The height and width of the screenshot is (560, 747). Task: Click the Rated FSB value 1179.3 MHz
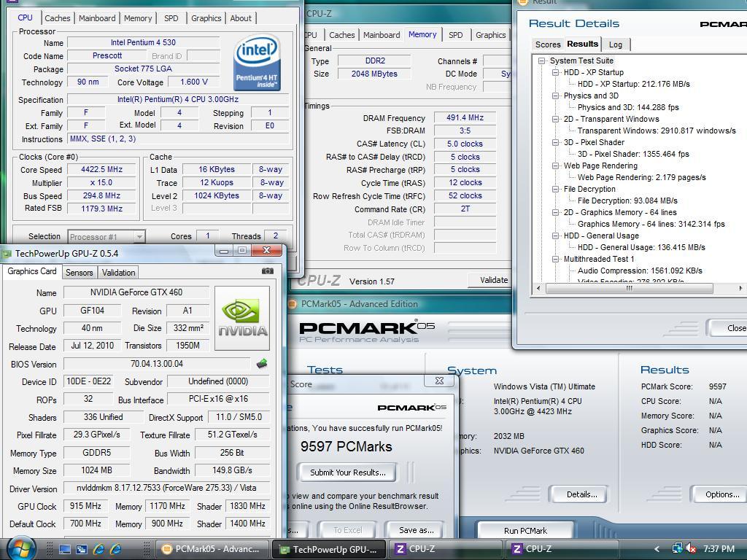coord(102,209)
